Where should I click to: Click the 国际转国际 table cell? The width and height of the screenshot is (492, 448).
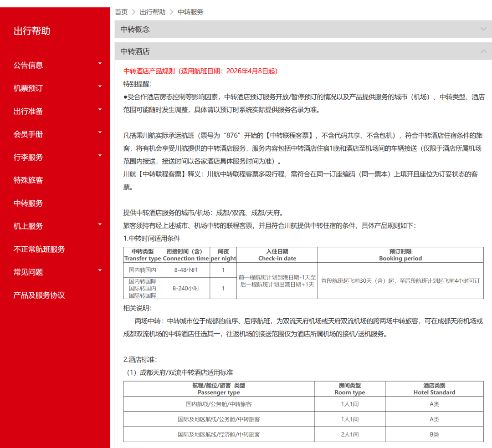(x=143, y=295)
